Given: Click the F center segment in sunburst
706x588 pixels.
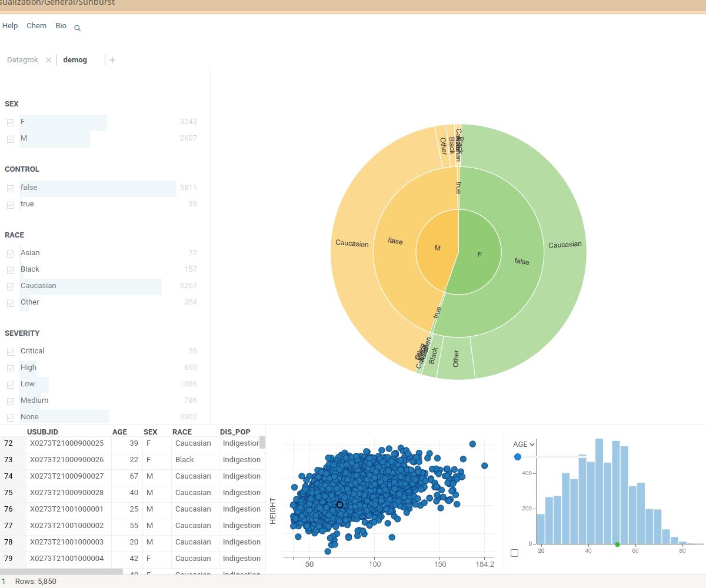Looking at the screenshot, I should coord(479,255).
